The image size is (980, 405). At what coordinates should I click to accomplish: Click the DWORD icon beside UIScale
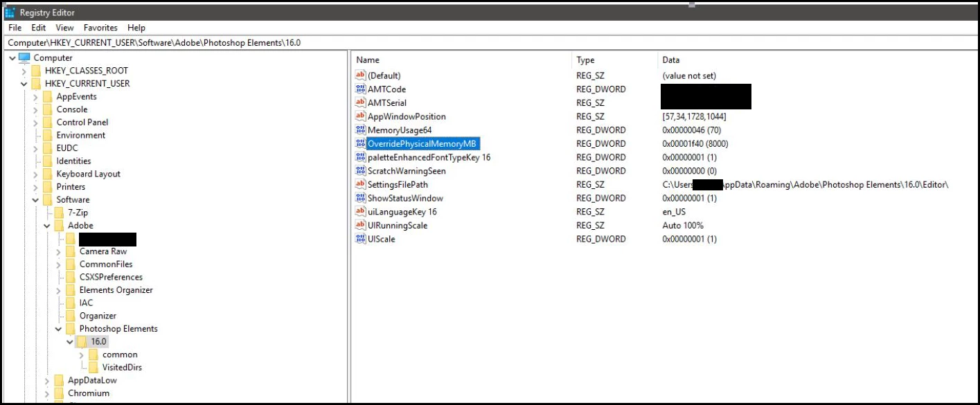coord(360,239)
